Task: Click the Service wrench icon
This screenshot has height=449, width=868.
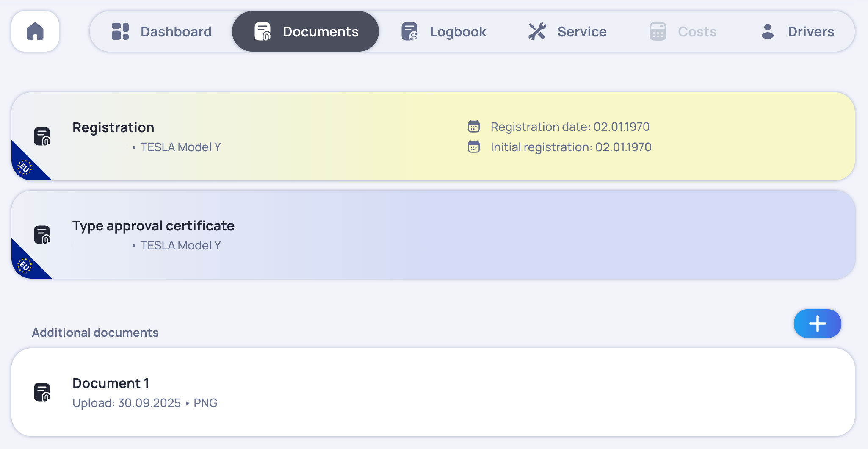Action: (x=537, y=31)
